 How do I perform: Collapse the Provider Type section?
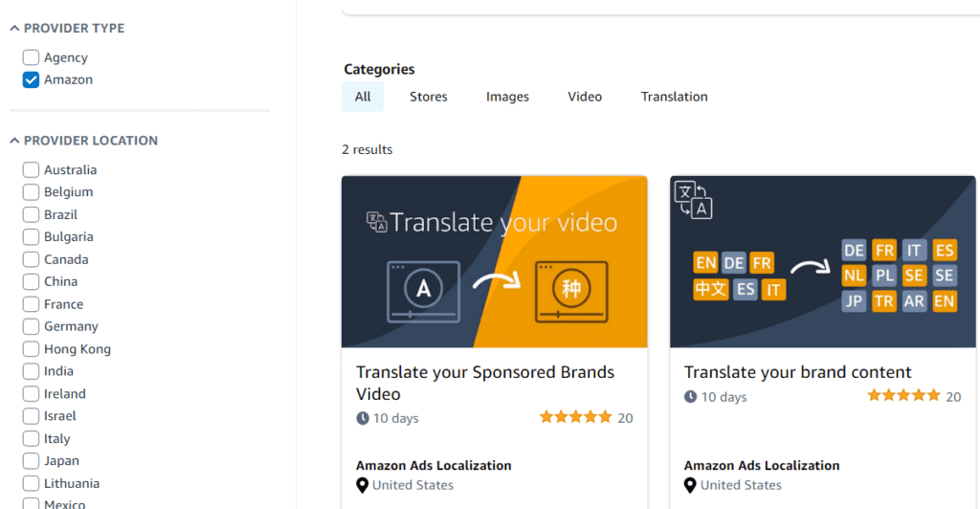pyautogui.click(x=14, y=28)
